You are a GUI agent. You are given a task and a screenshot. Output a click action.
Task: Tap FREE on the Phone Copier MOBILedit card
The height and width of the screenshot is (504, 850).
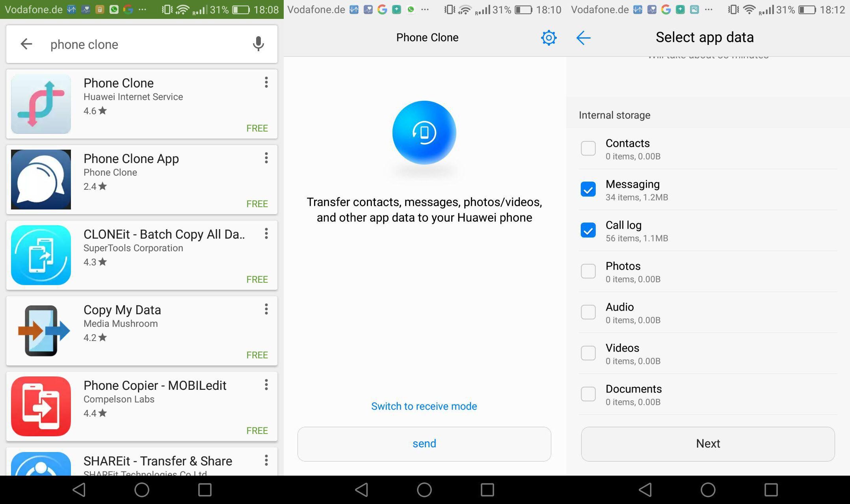coord(257,431)
